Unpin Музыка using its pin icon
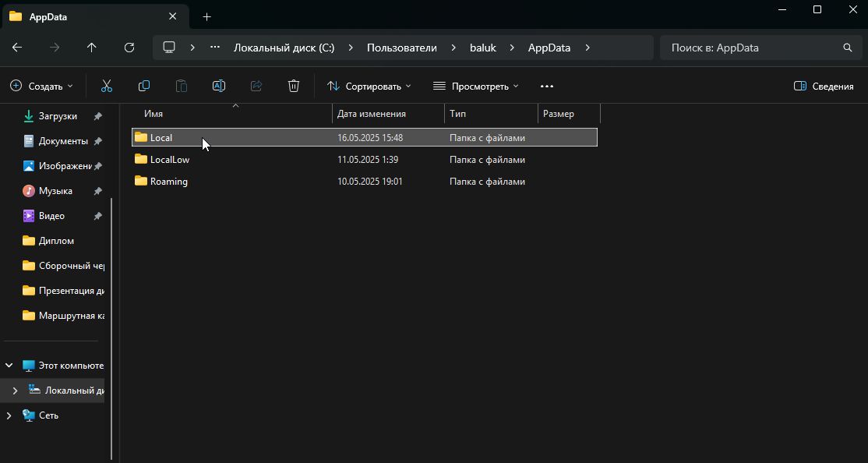 pos(98,191)
